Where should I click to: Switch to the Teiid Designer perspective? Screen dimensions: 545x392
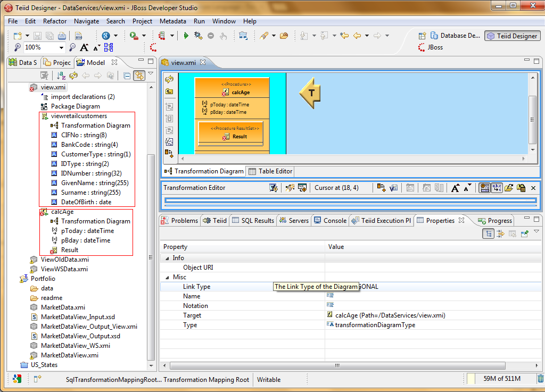tap(512, 36)
